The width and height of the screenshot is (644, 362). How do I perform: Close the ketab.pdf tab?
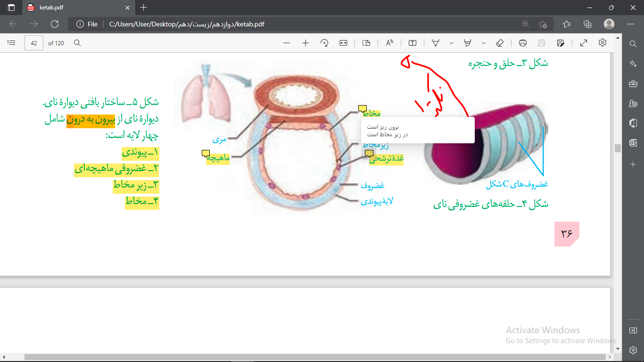pyautogui.click(x=127, y=8)
